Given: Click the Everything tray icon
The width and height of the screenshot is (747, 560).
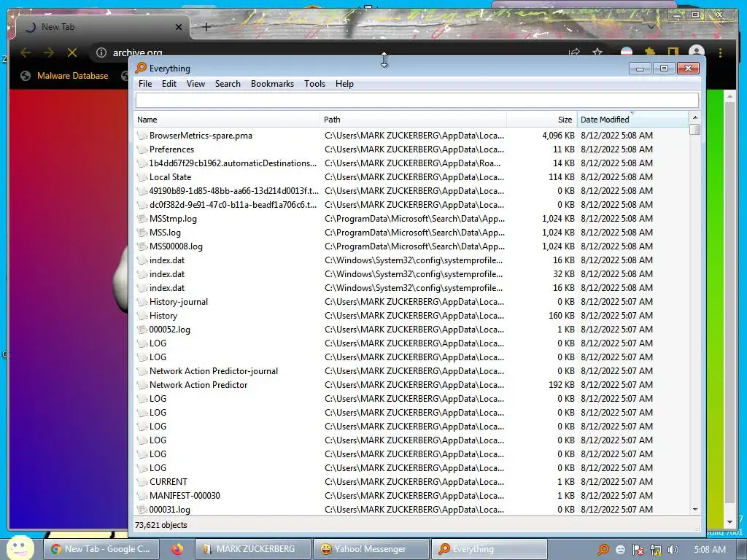Looking at the screenshot, I should (603, 550).
